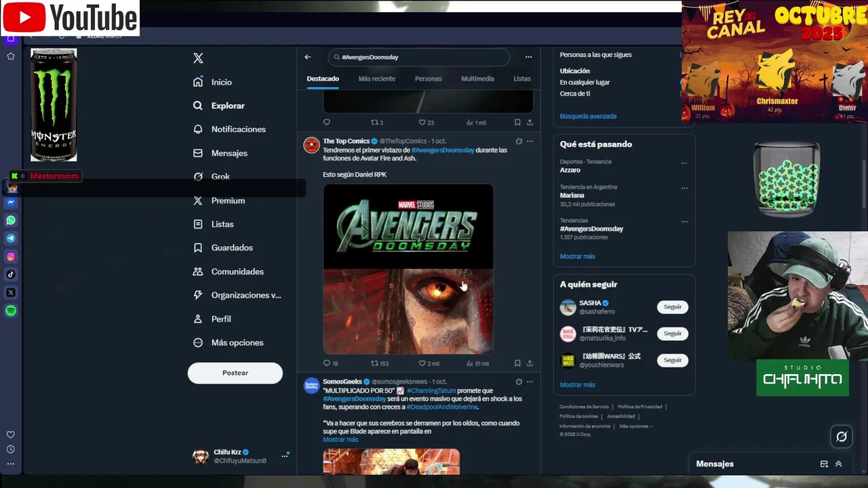Open floating Grok button
Viewport: 868px width, 488px height.
pyautogui.click(x=842, y=436)
